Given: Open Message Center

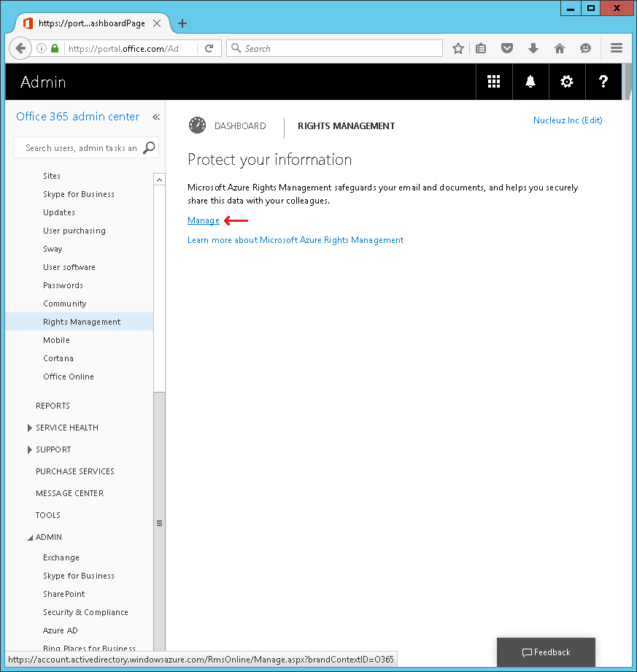Looking at the screenshot, I should tap(70, 493).
